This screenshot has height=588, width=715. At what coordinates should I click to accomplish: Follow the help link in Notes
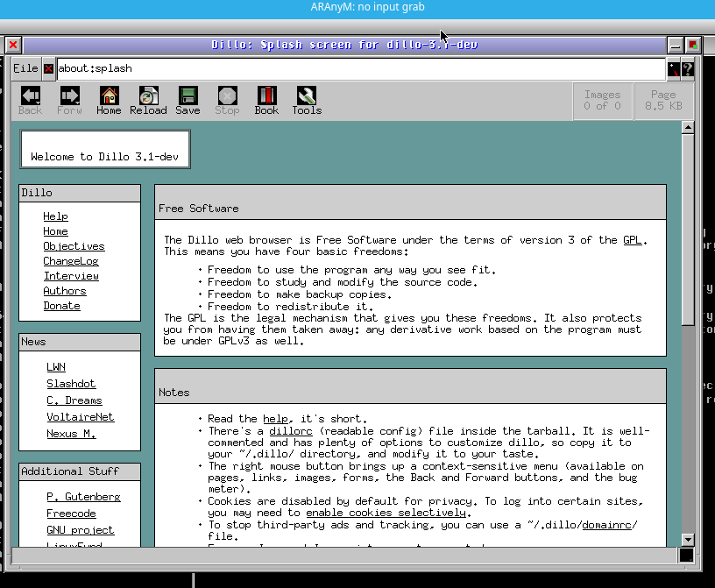[275, 419]
